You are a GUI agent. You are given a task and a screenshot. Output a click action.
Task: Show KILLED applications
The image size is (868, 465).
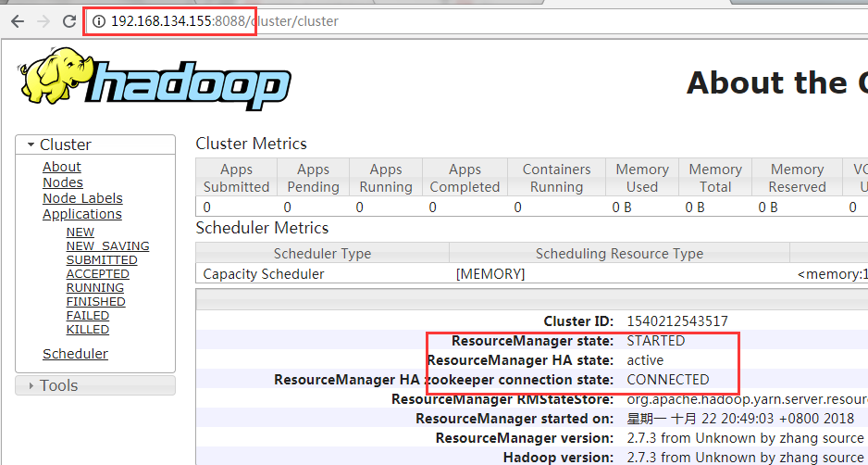[88, 329]
